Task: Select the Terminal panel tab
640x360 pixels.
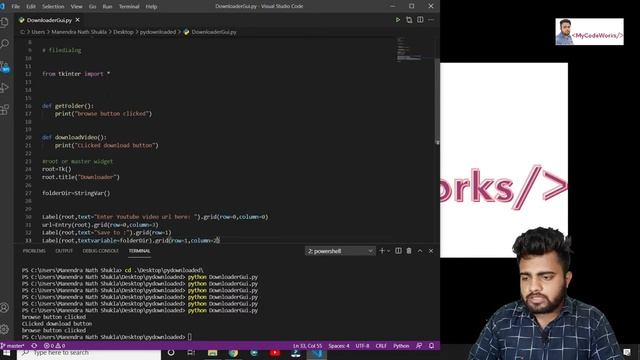Action: (140, 251)
